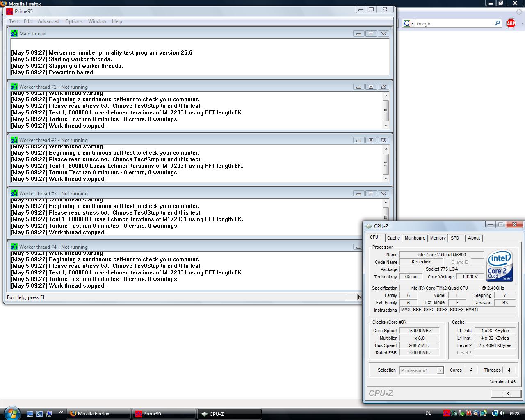Click into the Google search field
525x420 pixels.
(454, 23)
